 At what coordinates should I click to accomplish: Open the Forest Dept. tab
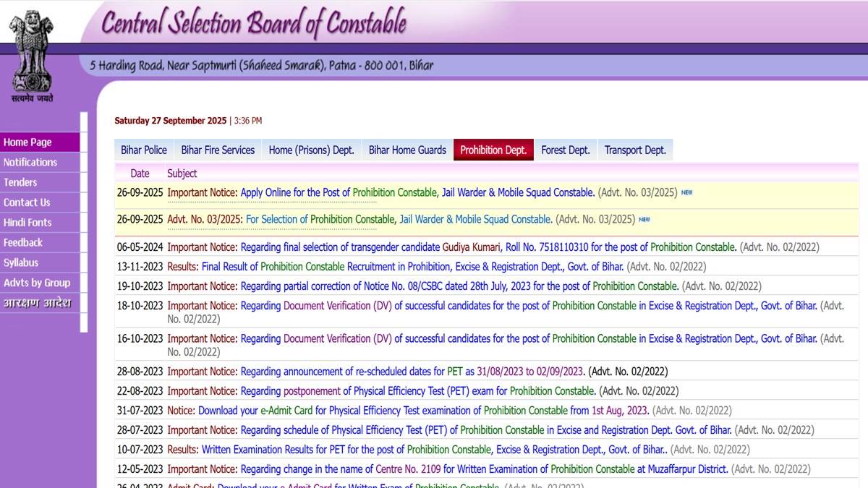(x=566, y=150)
